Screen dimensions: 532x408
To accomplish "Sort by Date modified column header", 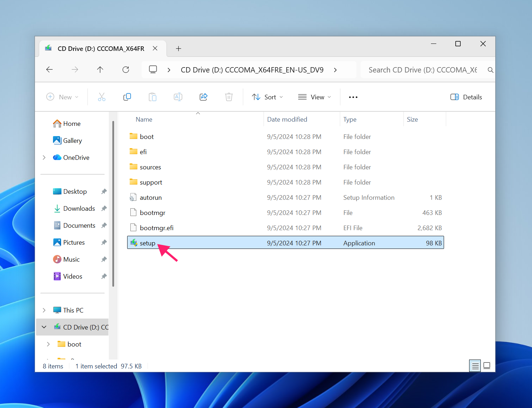I will pos(287,120).
